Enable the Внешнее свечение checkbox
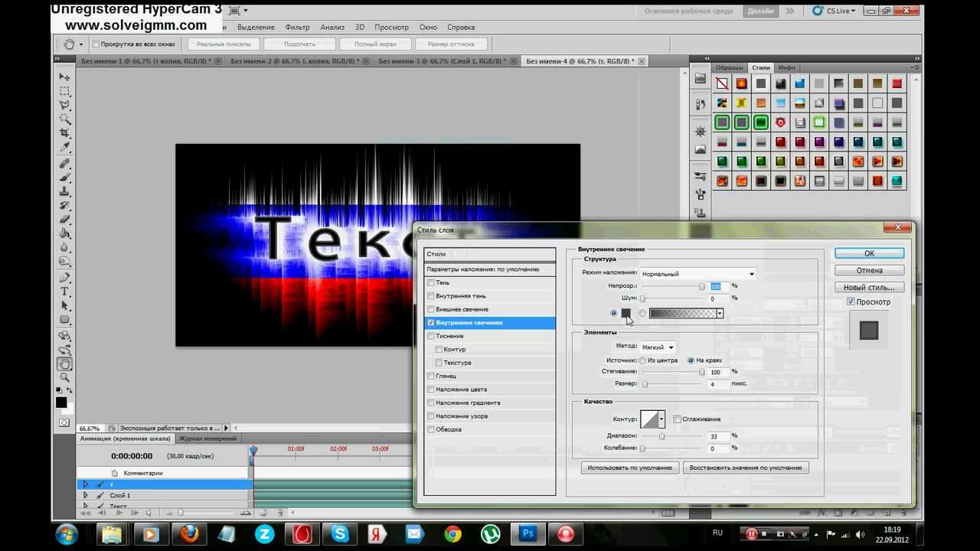980x551 pixels. 430,309
